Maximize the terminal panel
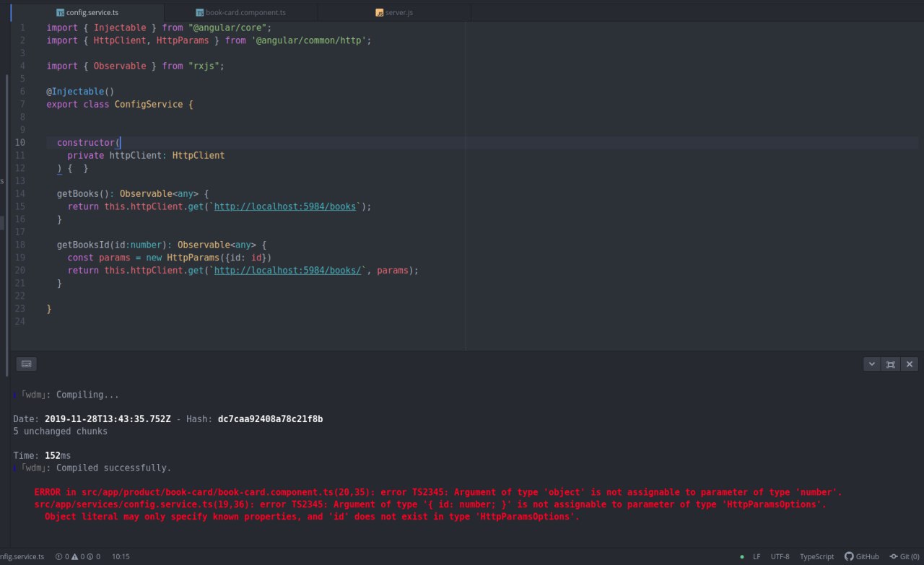This screenshot has height=565, width=924. (x=891, y=364)
